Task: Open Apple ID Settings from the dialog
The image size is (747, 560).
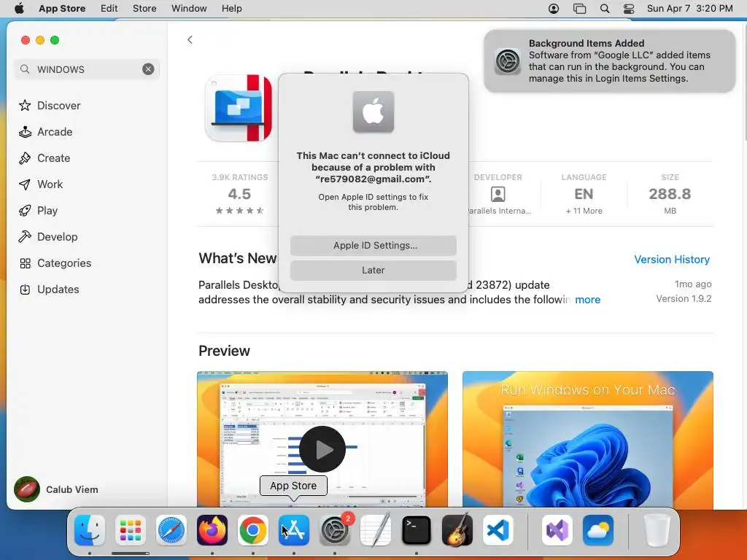Action: coord(373,245)
